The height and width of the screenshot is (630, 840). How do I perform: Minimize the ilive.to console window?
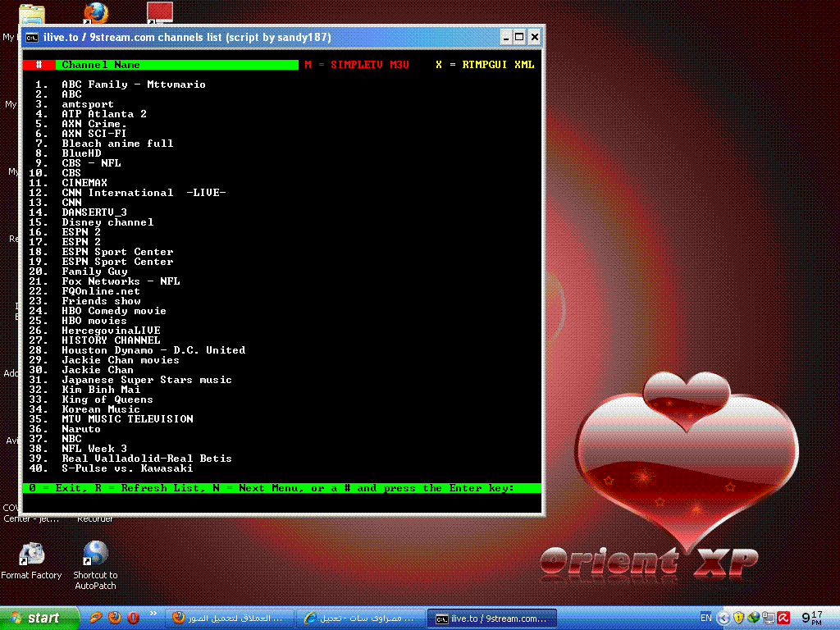click(505, 37)
